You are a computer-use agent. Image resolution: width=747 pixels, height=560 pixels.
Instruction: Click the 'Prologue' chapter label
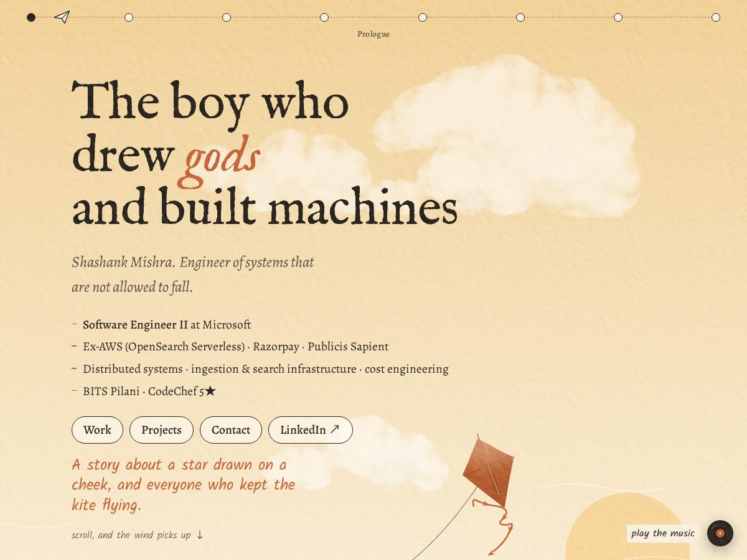374,34
